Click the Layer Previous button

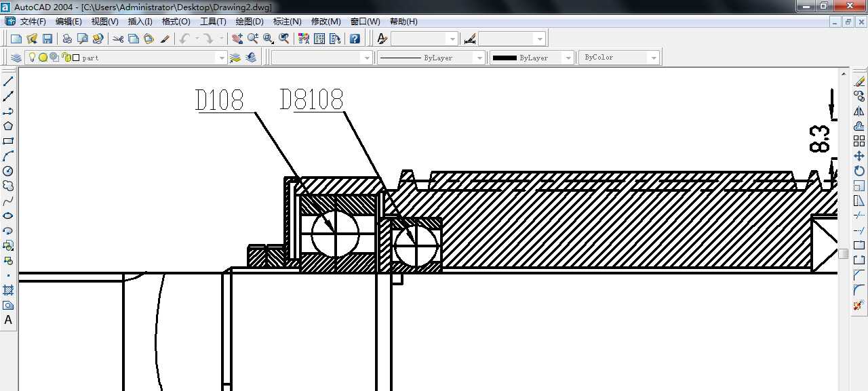click(251, 58)
